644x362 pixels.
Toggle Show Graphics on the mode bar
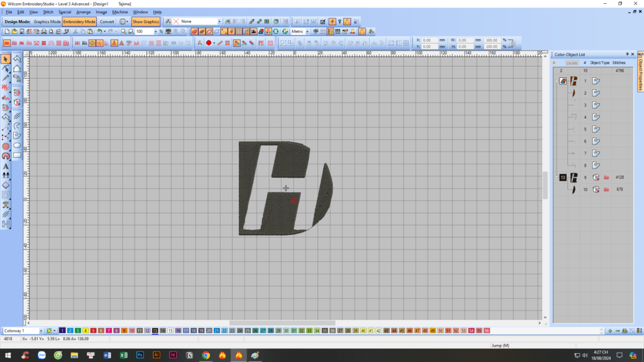(x=145, y=21)
